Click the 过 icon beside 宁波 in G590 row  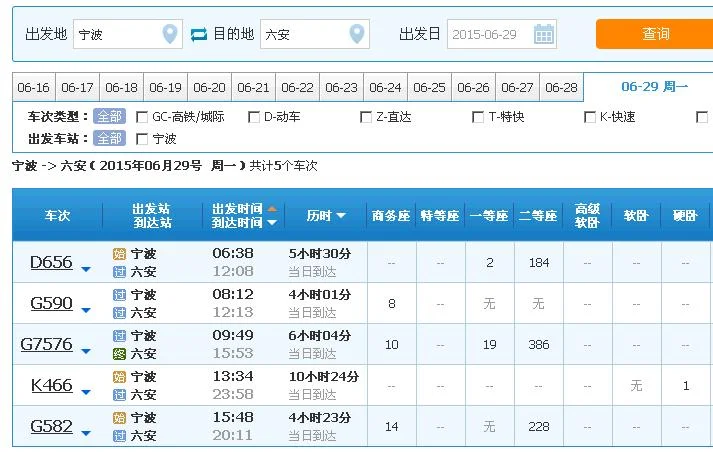(x=119, y=295)
